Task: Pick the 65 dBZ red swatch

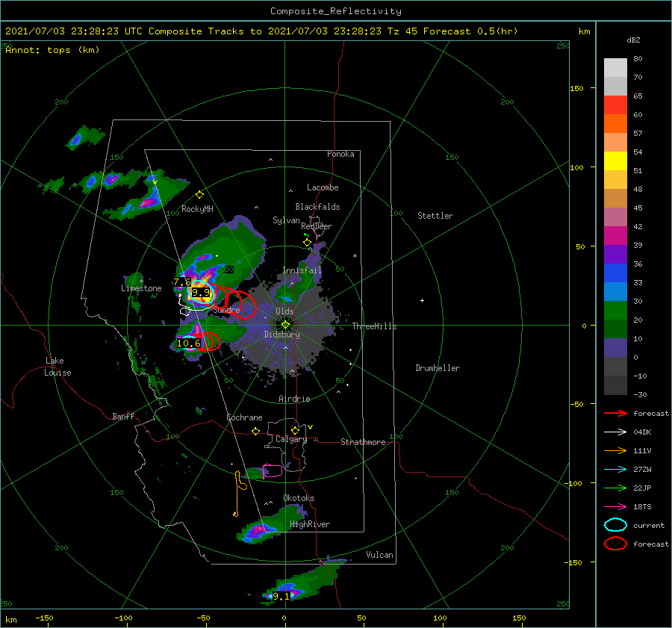Action: tap(615, 105)
